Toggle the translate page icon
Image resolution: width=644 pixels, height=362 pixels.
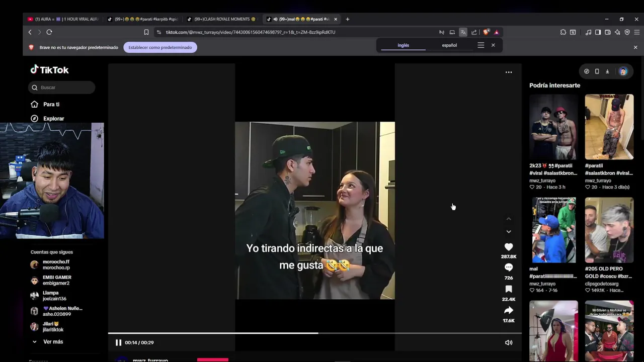coord(463,32)
